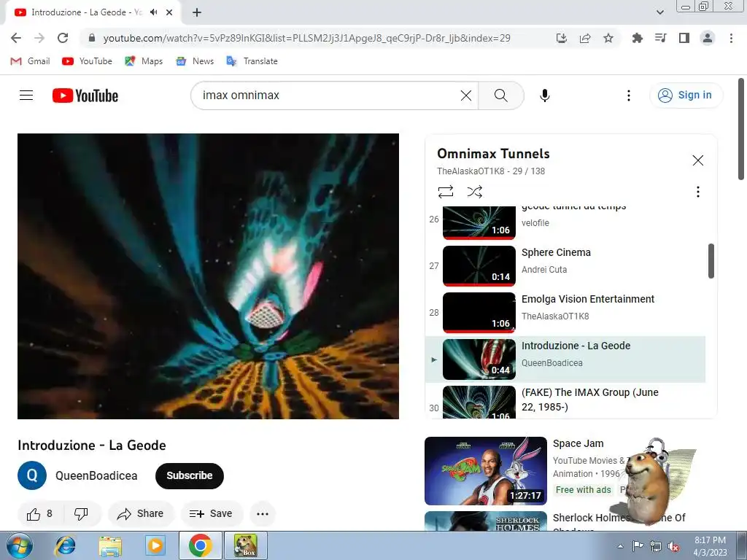
Task: Click the Share button
Action: [141, 514]
